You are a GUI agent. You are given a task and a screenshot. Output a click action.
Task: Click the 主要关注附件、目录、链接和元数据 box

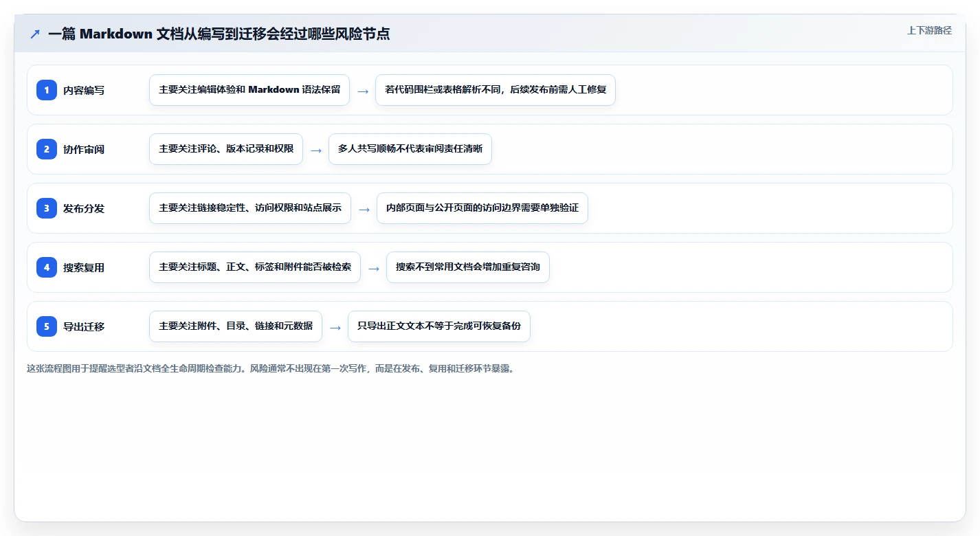[x=236, y=326]
